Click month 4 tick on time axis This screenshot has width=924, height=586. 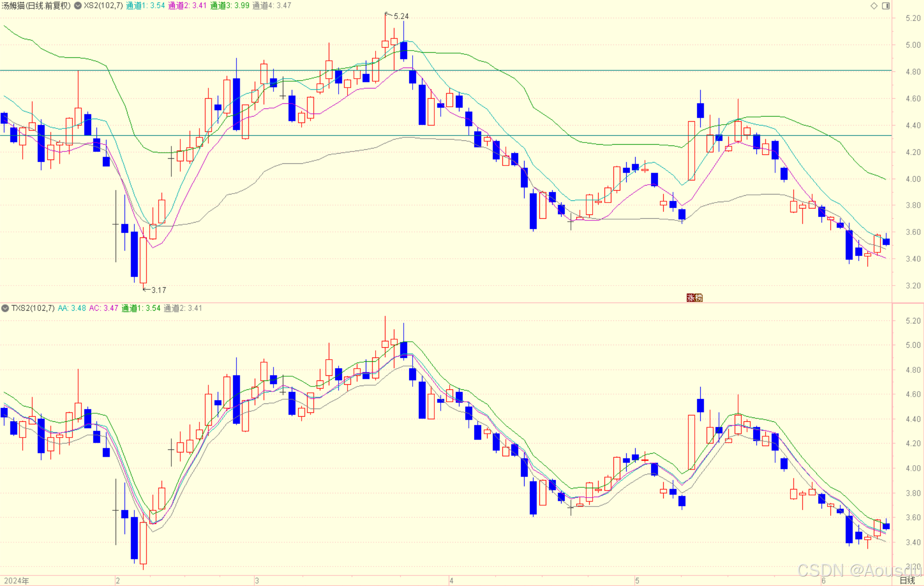(x=451, y=581)
